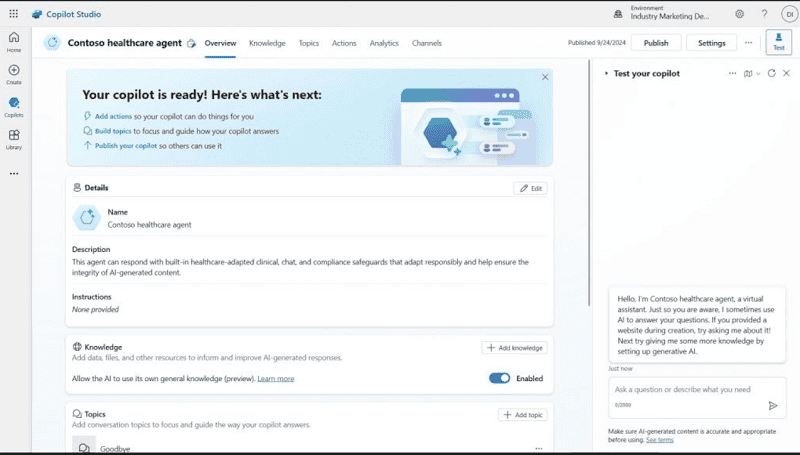Viewport: 800px width, 455px height.
Task: Click the Settings button
Action: coord(711,43)
